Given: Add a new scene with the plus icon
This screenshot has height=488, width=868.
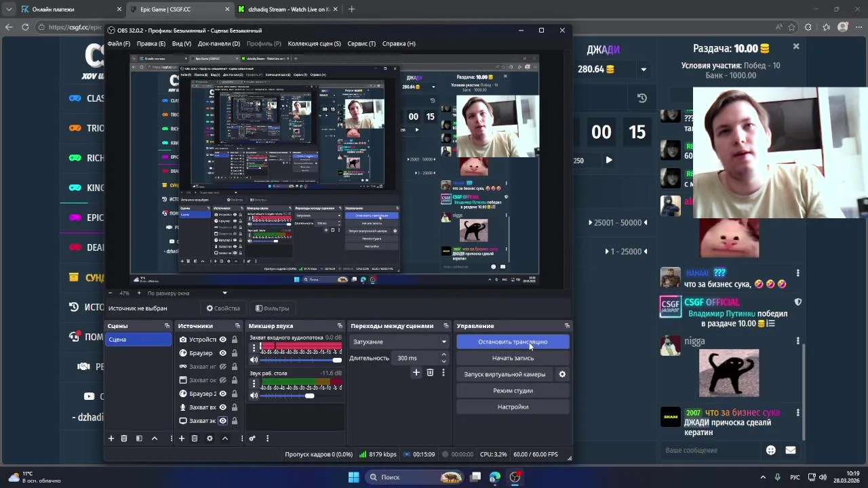Looking at the screenshot, I should [111, 439].
